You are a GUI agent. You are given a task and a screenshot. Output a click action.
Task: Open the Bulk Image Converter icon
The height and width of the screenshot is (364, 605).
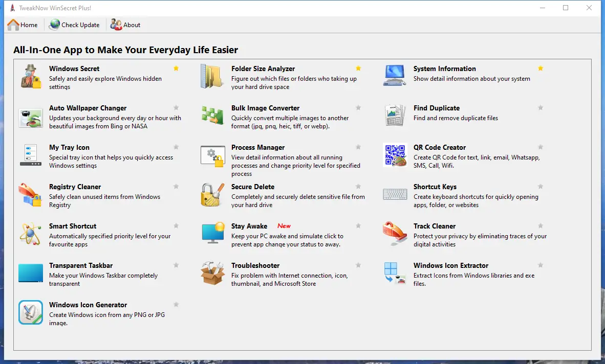point(212,116)
